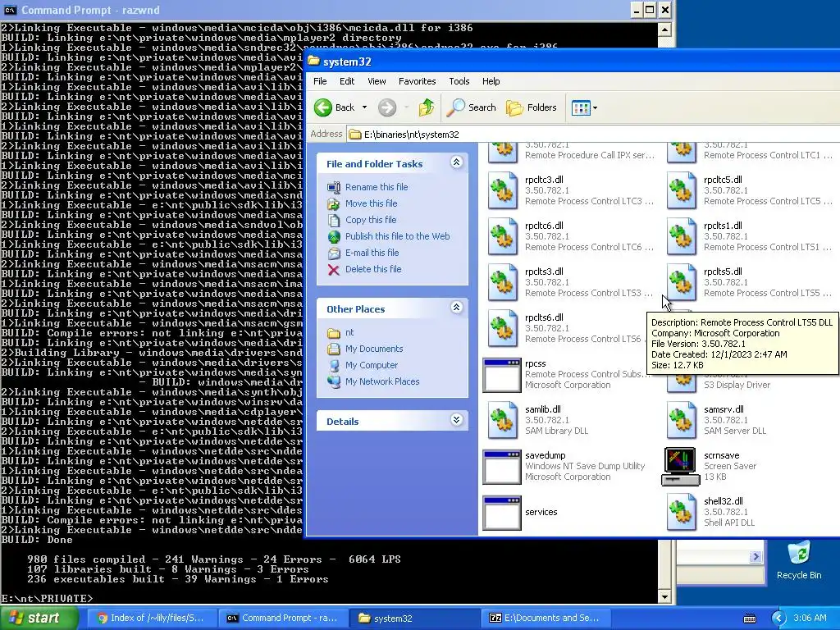Click the green Back arrow button

[x=323, y=107]
